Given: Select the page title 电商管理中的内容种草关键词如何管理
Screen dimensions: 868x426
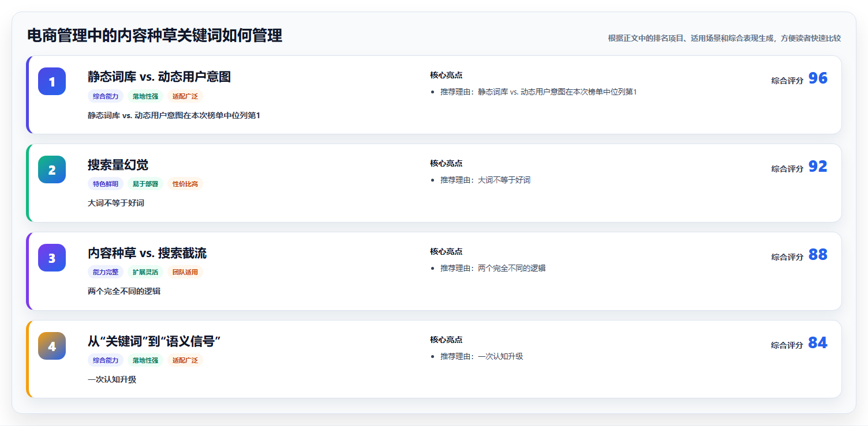Looking at the screenshot, I should (x=155, y=36).
